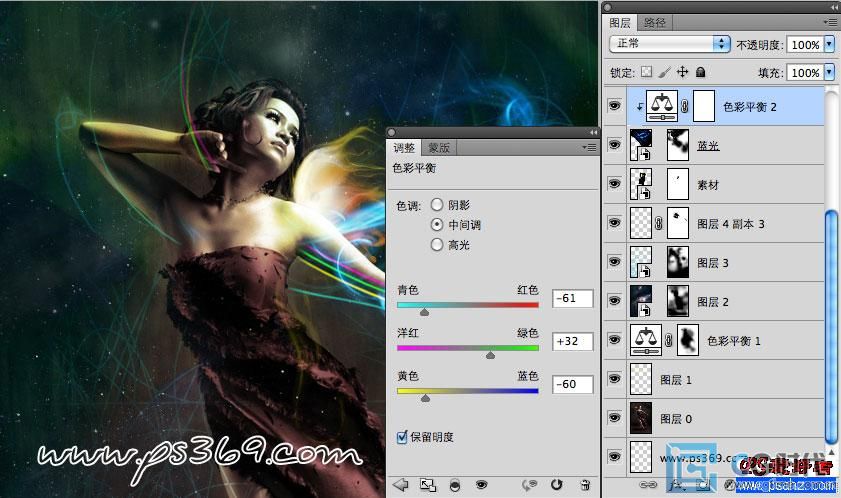Viewport: 841px width, 498px height.
Task: Lock transparent pixels icon
Action: (x=647, y=72)
